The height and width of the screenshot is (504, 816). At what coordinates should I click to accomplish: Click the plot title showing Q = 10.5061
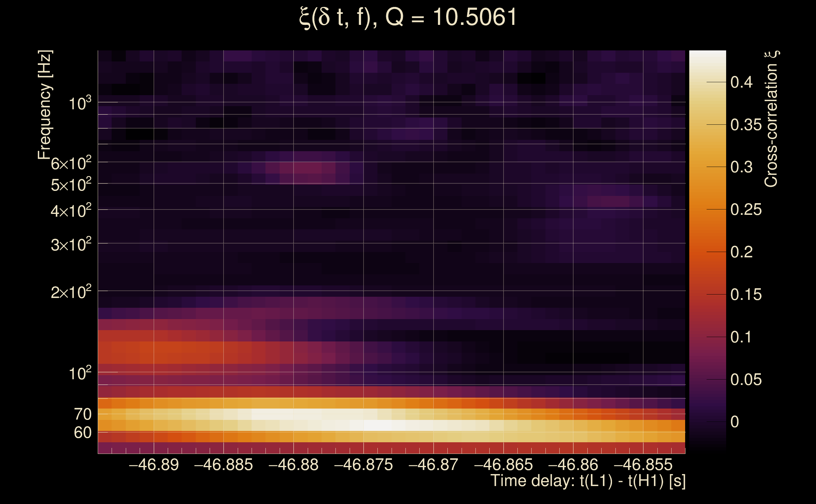[408, 17]
